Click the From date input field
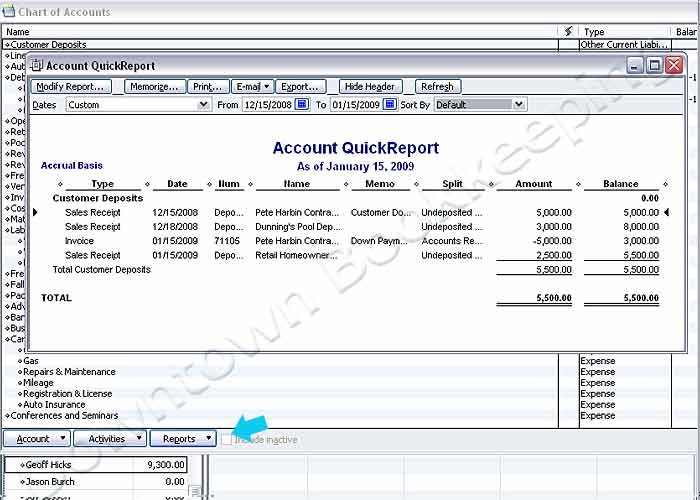This screenshot has height=500, width=700. click(268, 105)
